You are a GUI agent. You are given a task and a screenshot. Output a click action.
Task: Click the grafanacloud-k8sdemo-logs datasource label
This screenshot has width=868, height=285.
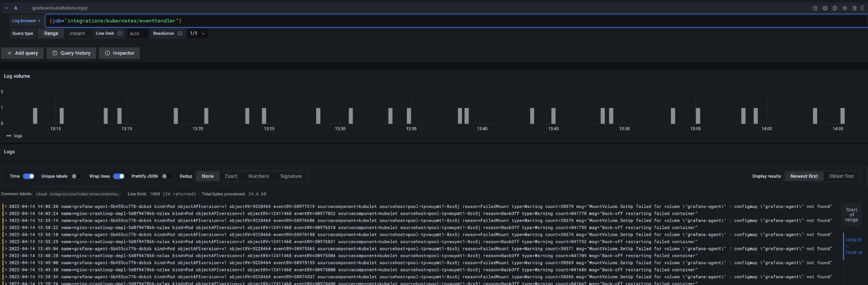point(59,8)
